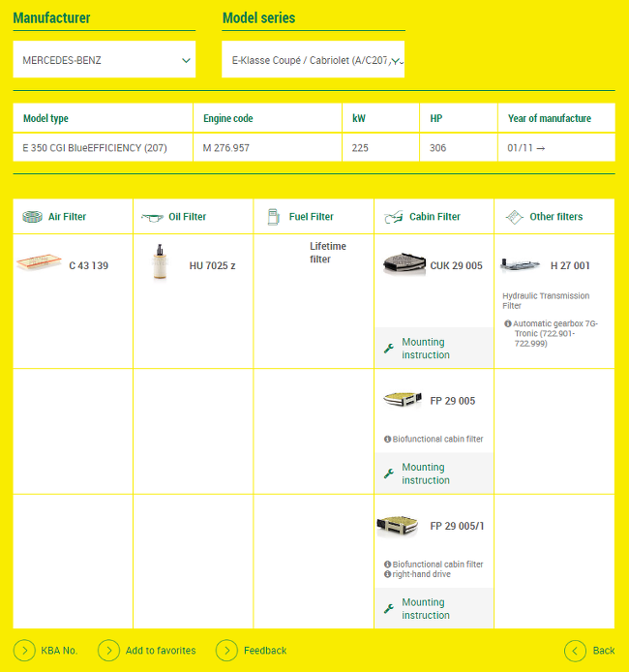Select part number FP 29 005

[x=453, y=401]
